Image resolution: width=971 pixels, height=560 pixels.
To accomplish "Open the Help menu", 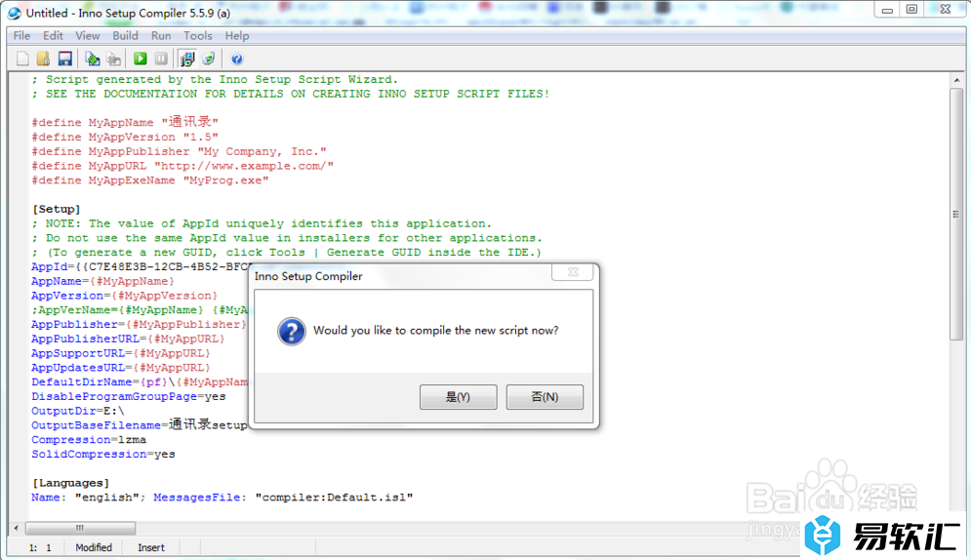I will pos(236,36).
